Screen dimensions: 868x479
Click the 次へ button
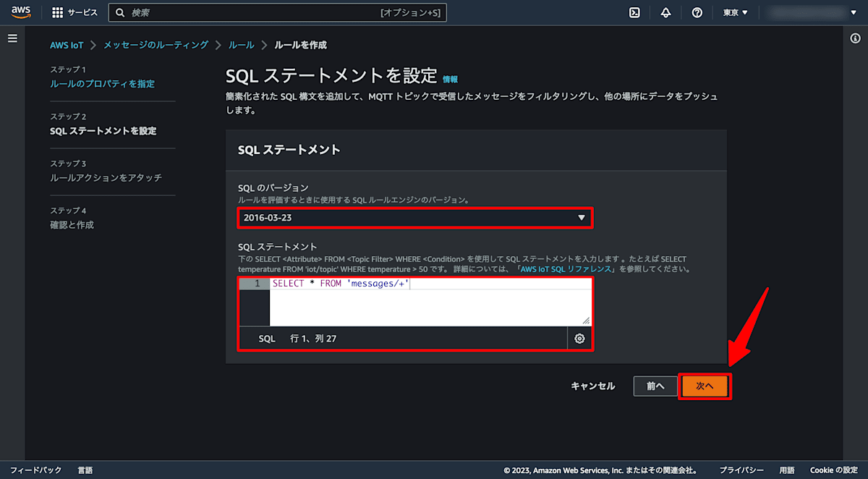pyautogui.click(x=705, y=386)
